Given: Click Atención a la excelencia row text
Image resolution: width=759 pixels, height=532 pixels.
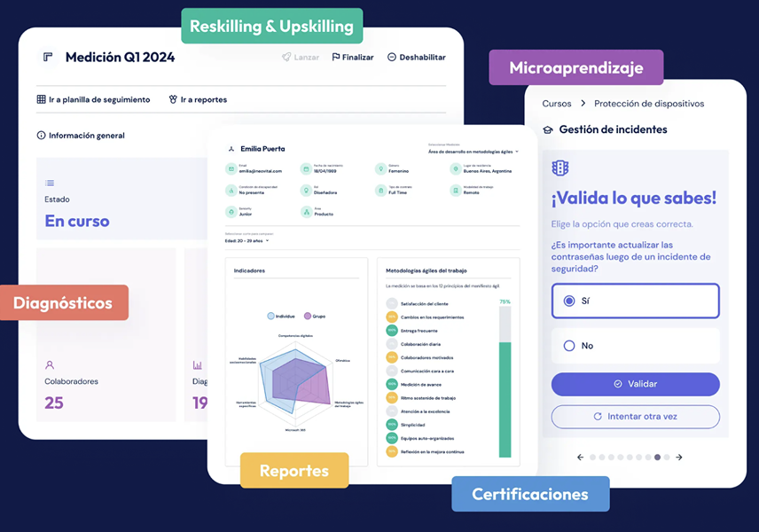Looking at the screenshot, I should 425,411.
